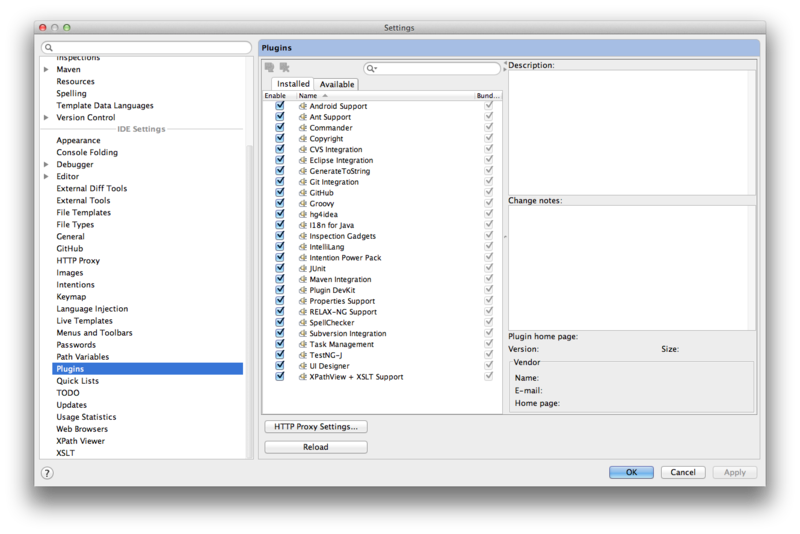Uncheck XPathView + XSLT Support enable checkbox
The image size is (800, 534).
(x=280, y=376)
